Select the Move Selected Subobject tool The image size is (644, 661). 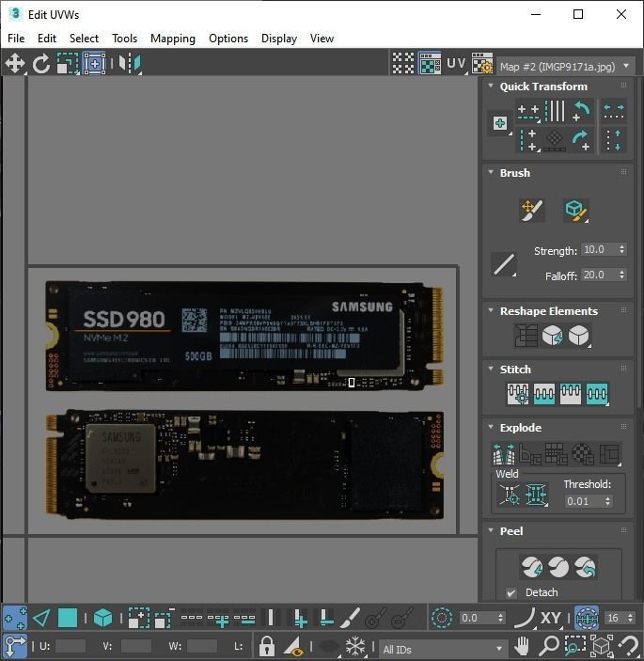[15, 64]
